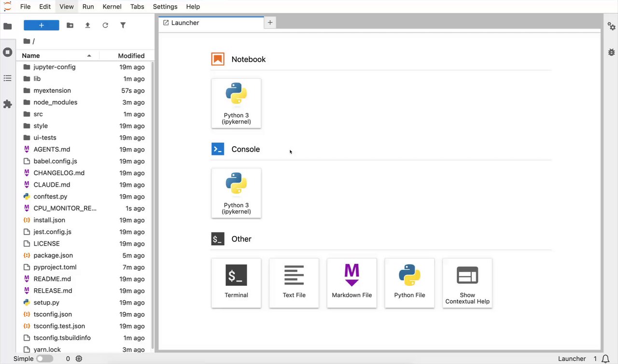The height and width of the screenshot is (364, 618).
Task: Open the Debugger bug icon panel
Action: point(611,52)
